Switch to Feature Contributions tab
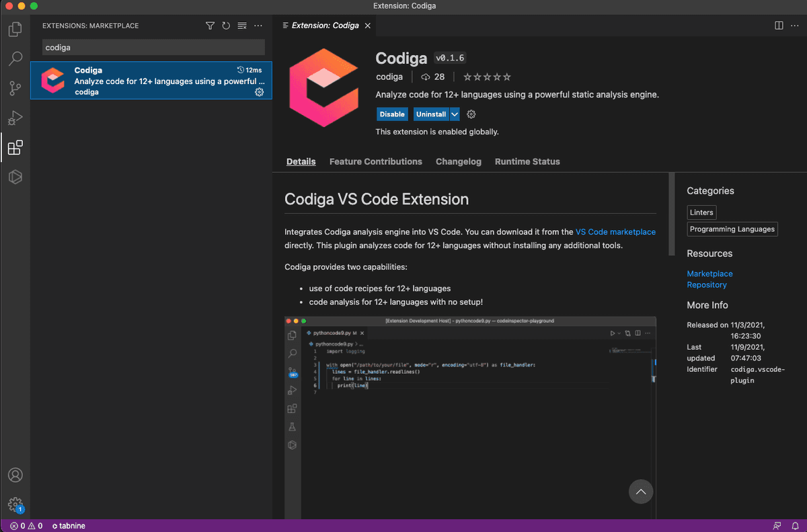 tap(375, 161)
